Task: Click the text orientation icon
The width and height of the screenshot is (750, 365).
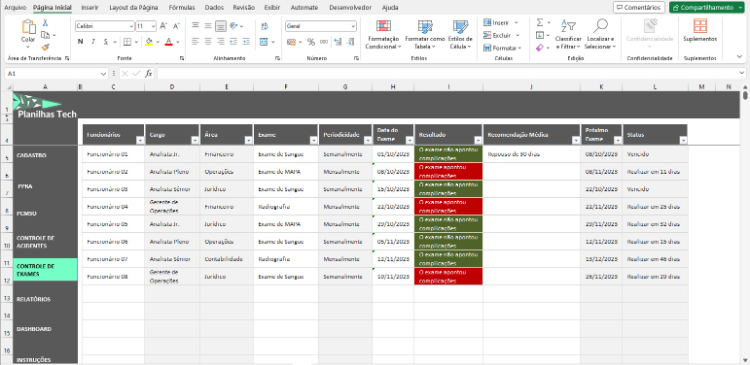Action: [233, 26]
